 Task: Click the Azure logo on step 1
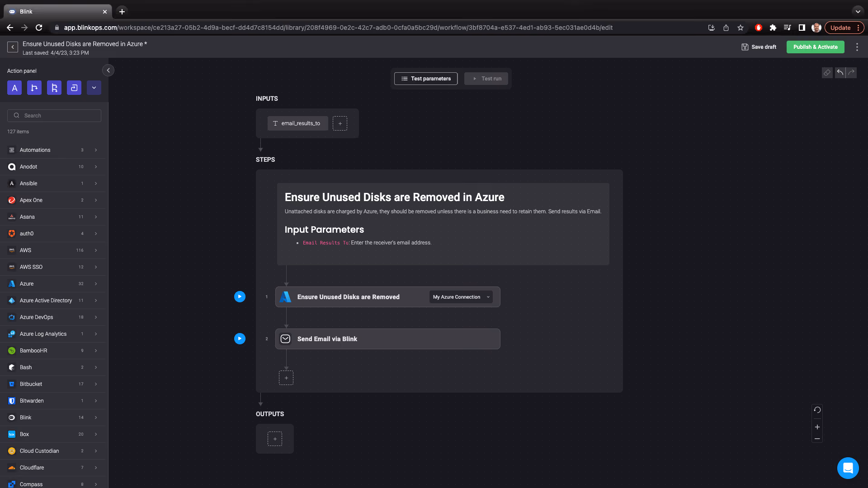point(285,297)
